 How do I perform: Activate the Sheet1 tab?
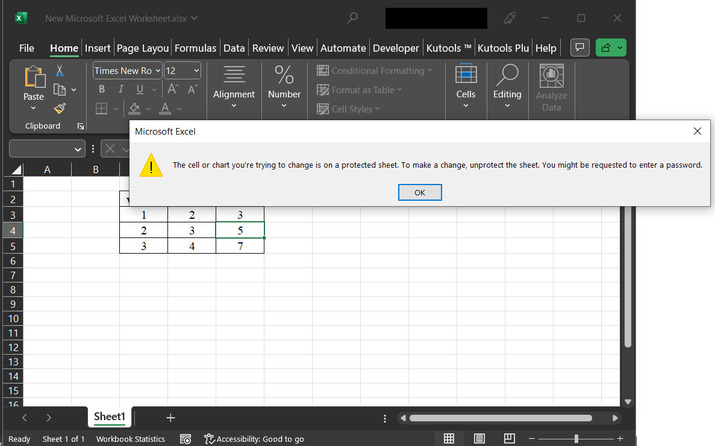tap(109, 416)
